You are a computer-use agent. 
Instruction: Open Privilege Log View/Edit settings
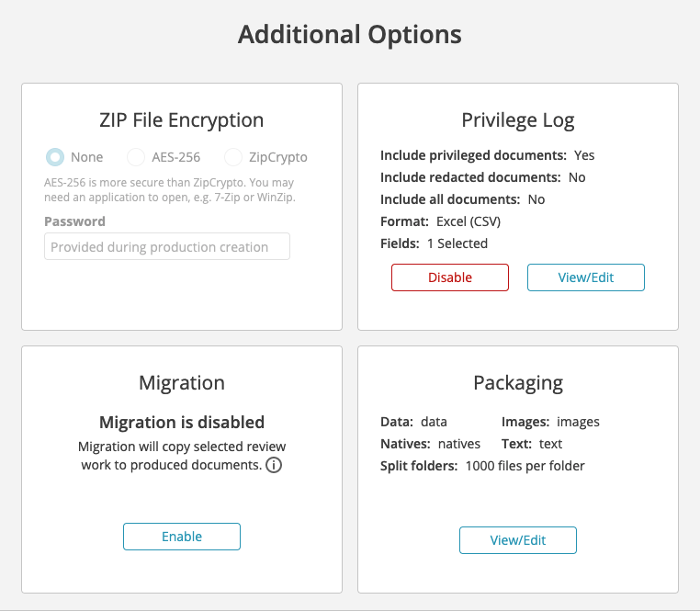tap(586, 277)
